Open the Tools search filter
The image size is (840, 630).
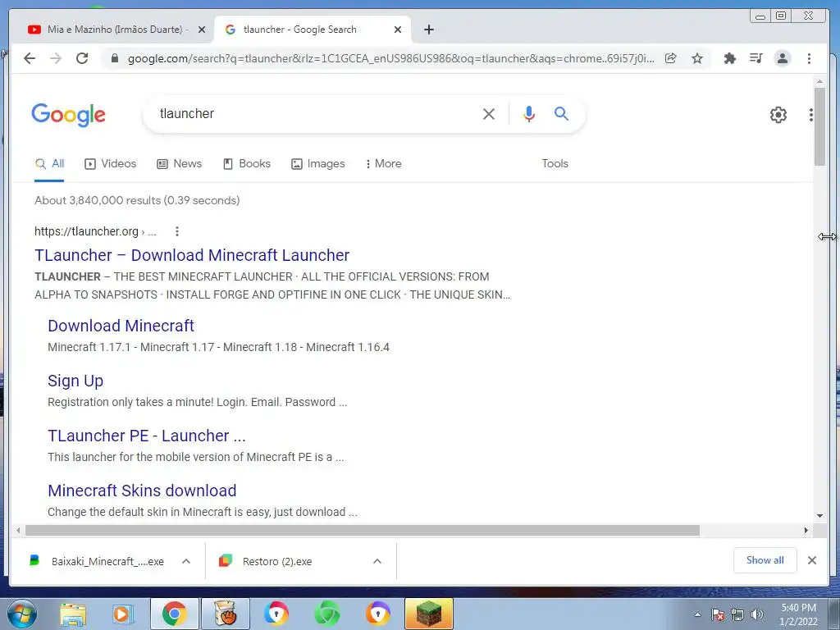pyautogui.click(x=555, y=164)
